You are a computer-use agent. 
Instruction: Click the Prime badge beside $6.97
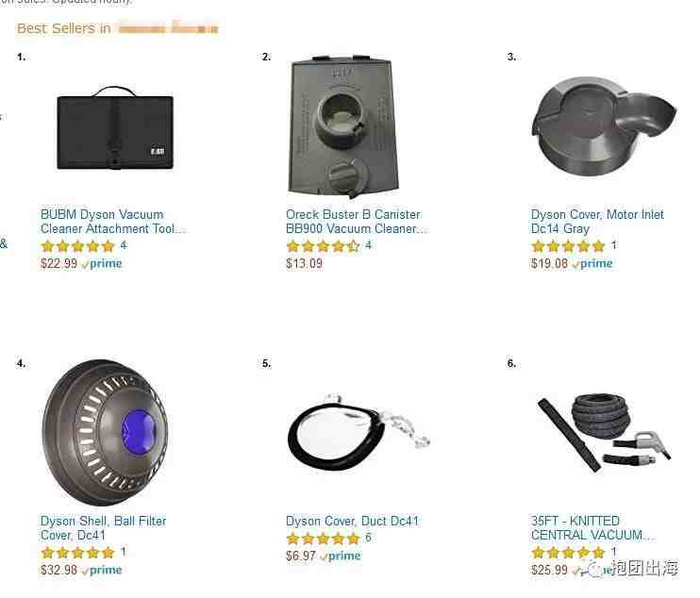[x=341, y=556]
